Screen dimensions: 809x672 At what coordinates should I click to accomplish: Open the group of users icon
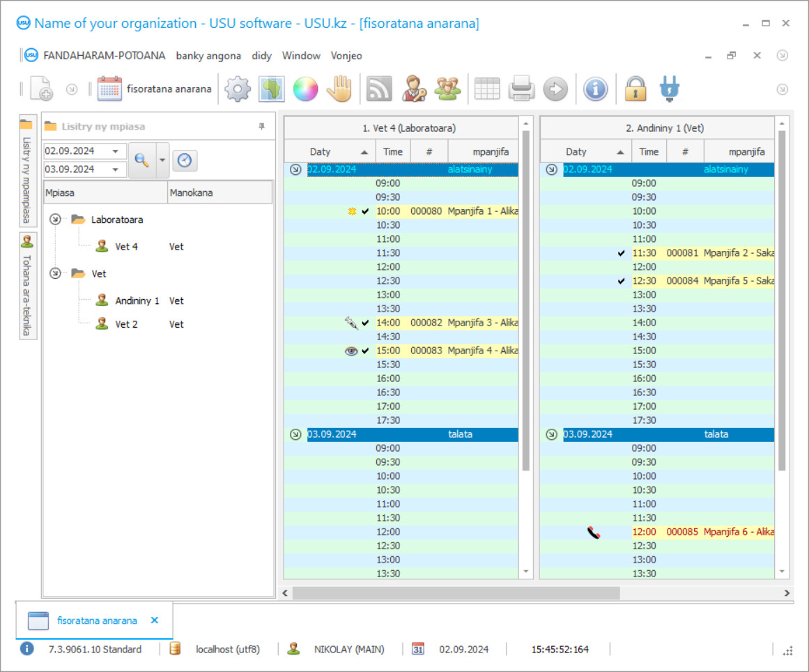447,89
